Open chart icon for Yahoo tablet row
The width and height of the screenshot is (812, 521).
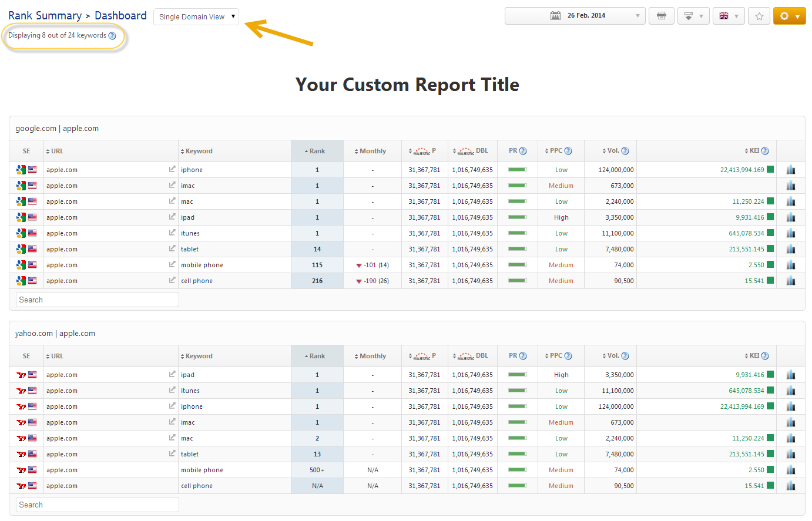coord(790,454)
